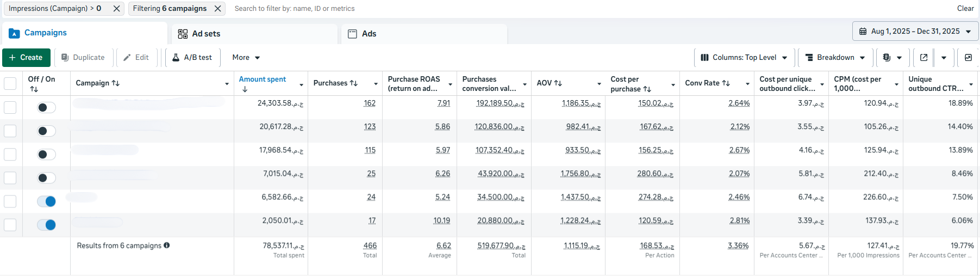Click the reports icon beside Breakdown
980x276 pixels.
(x=892, y=58)
